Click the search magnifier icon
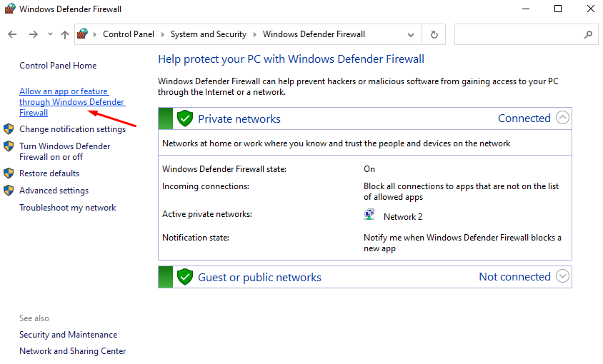This screenshot has width=603, height=364. 588,34
